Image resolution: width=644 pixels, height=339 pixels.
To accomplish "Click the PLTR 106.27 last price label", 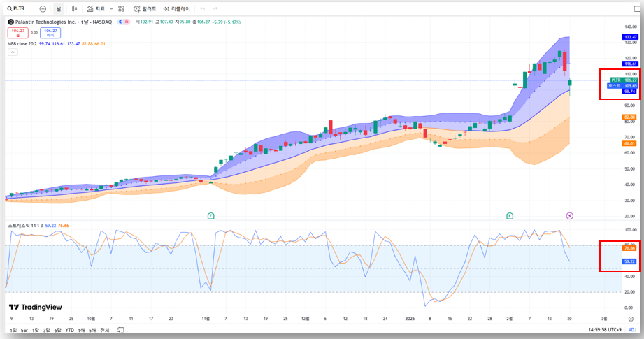I will click(624, 80).
